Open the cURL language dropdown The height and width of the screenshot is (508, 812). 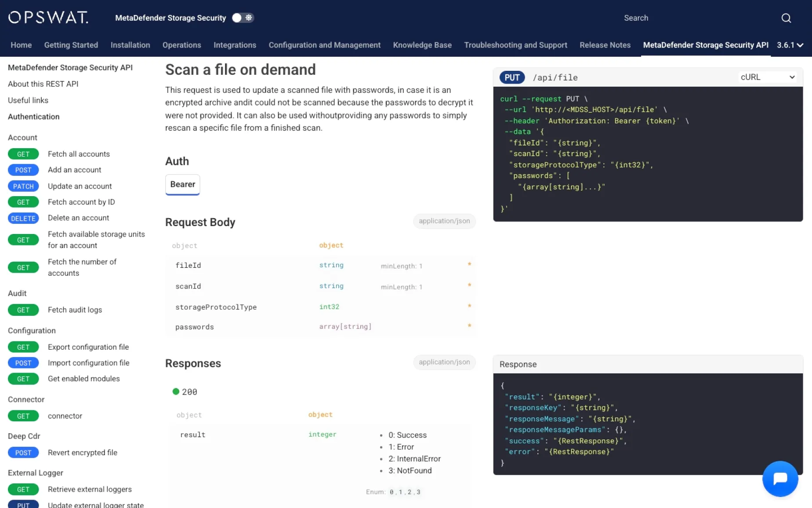click(x=767, y=77)
